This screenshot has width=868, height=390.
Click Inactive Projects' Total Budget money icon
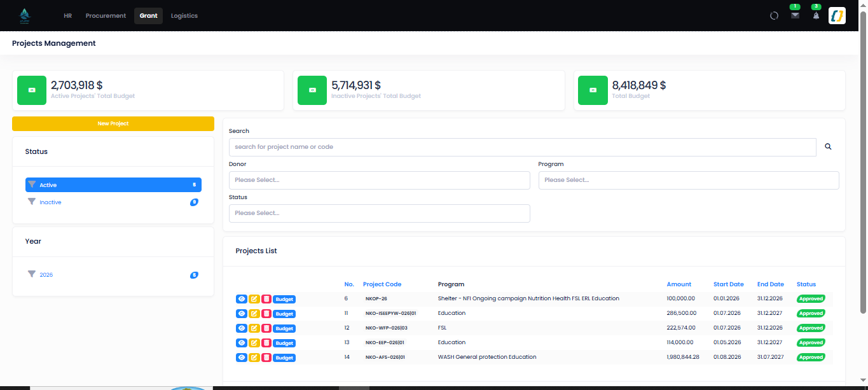(x=312, y=90)
